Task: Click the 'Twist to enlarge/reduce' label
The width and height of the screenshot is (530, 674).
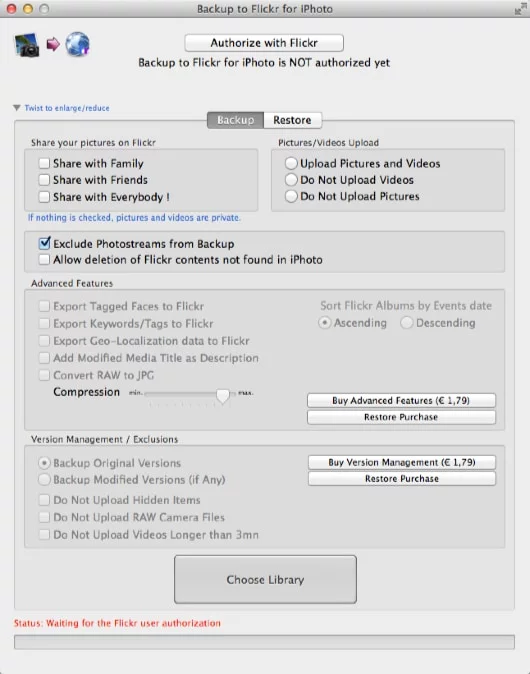Action: coord(67,108)
